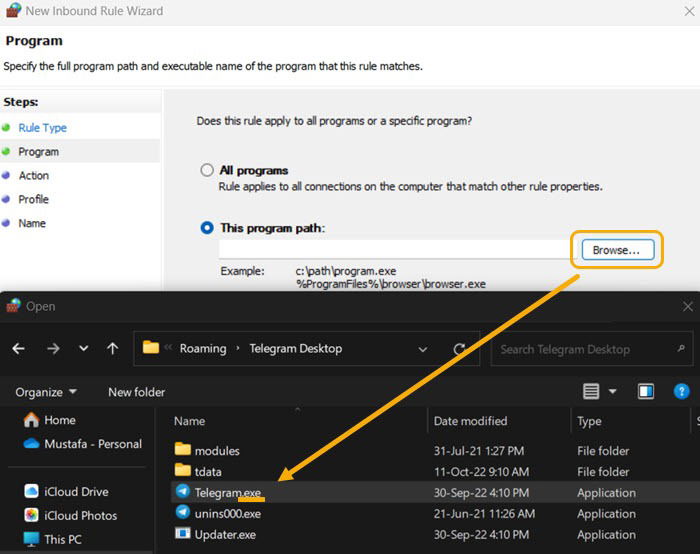Go to Rule Type step
Image resolution: width=700 pixels, height=554 pixels.
point(42,128)
